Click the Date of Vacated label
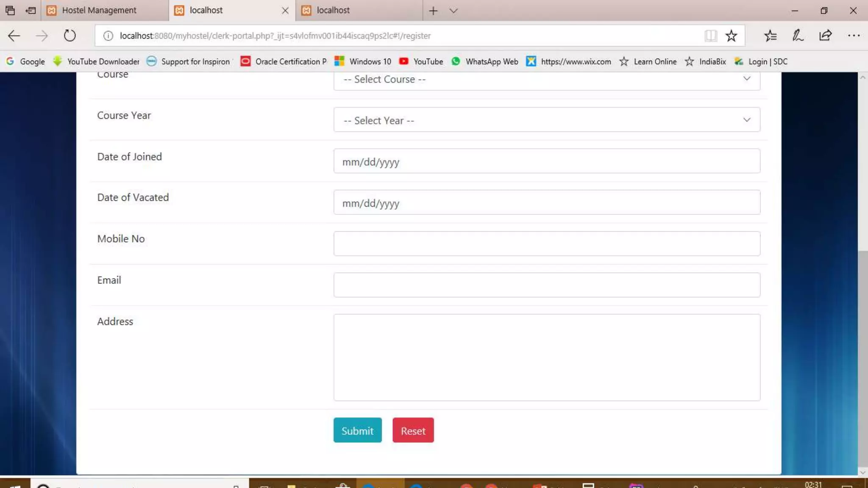The width and height of the screenshot is (868, 488). pyautogui.click(x=133, y=197)
